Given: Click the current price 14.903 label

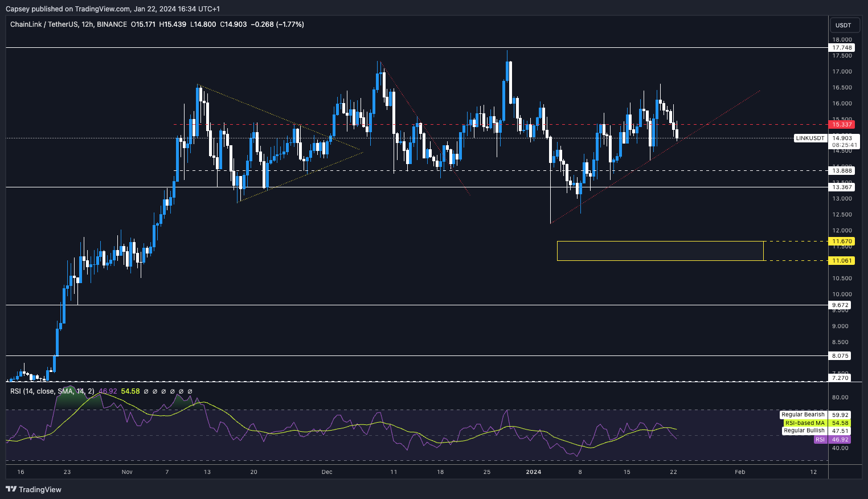Looking at the screenshot, I should click(x=842, y=138).
